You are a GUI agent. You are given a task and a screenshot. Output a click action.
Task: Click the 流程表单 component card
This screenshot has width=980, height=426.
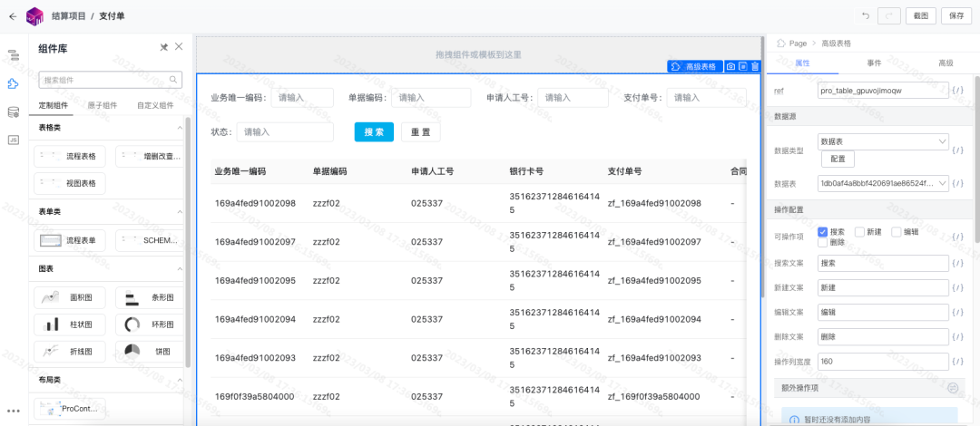69,240
